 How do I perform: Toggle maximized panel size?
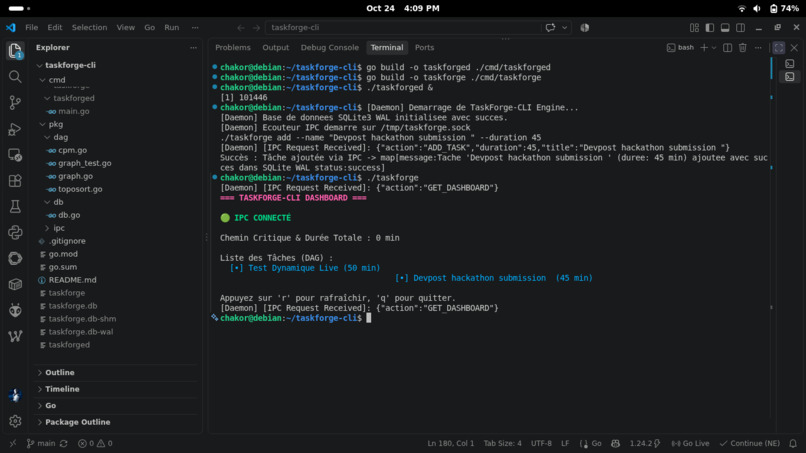click(x=779, y=48)
